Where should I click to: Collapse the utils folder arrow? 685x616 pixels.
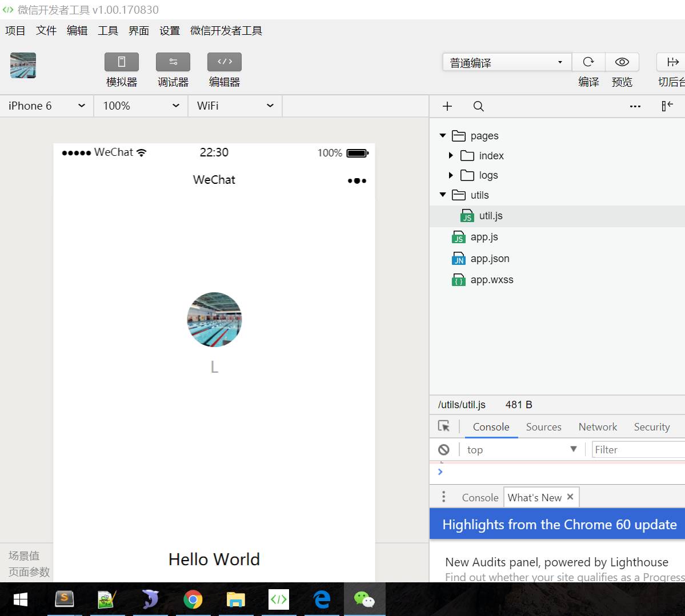[443, 195]
